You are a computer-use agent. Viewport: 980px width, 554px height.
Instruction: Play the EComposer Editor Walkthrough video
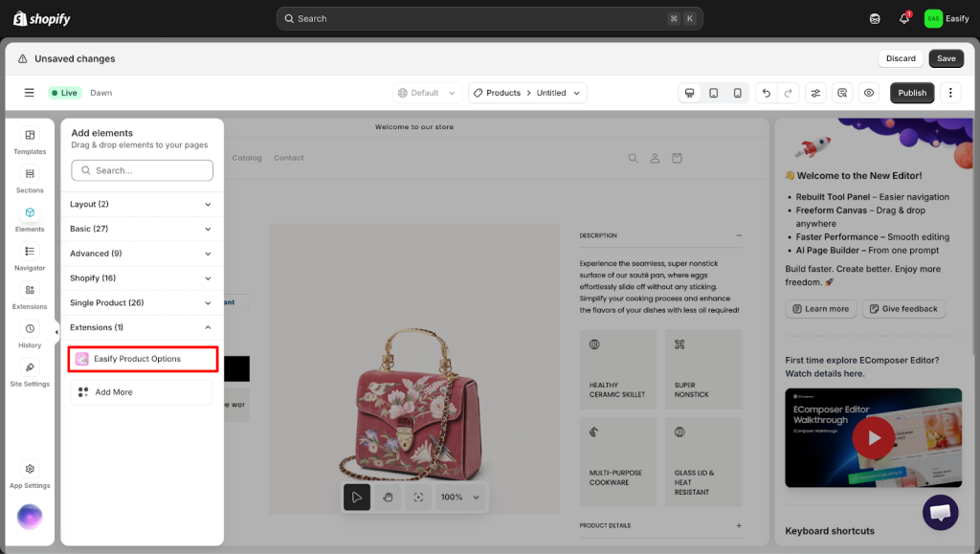pyautogui.click(x=873, y=438)
